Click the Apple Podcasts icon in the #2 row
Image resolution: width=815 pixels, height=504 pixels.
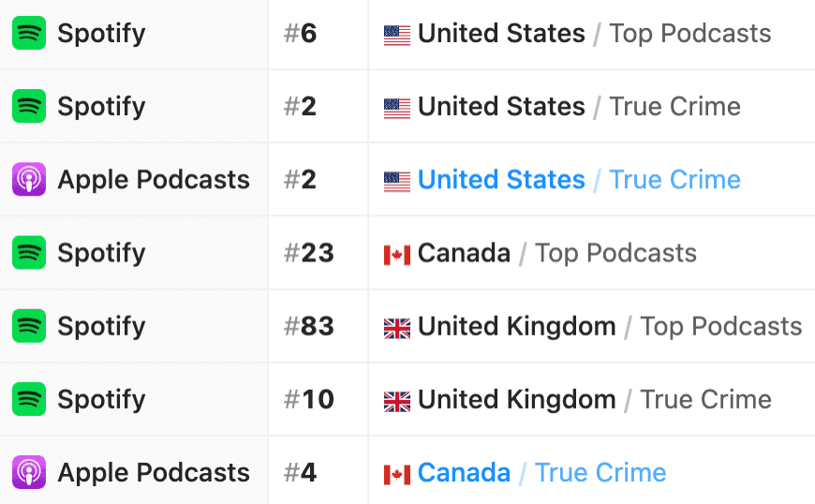(x=29, y=180)
